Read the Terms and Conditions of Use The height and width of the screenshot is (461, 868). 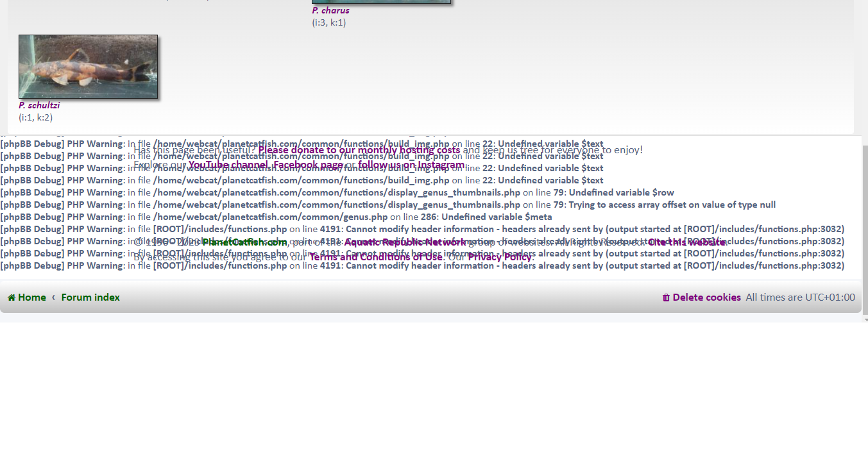376,257
